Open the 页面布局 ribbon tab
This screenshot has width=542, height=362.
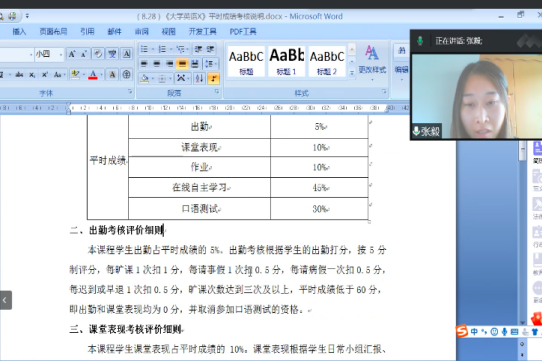point(53,32)
